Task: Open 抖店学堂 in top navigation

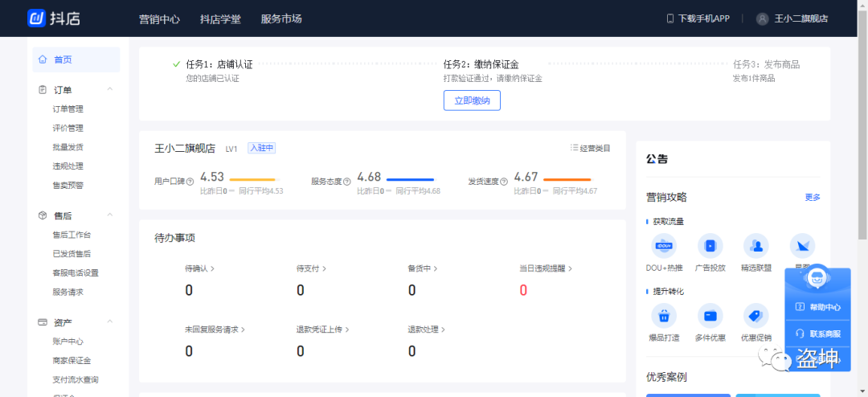Action: click(220, 18)
